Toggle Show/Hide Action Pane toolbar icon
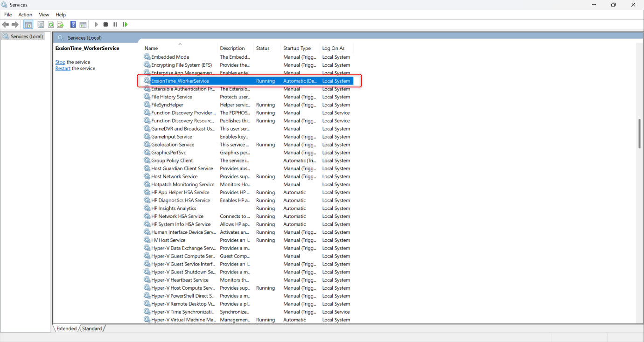Viewport: 644px width, 342px height. coord(83,24)
